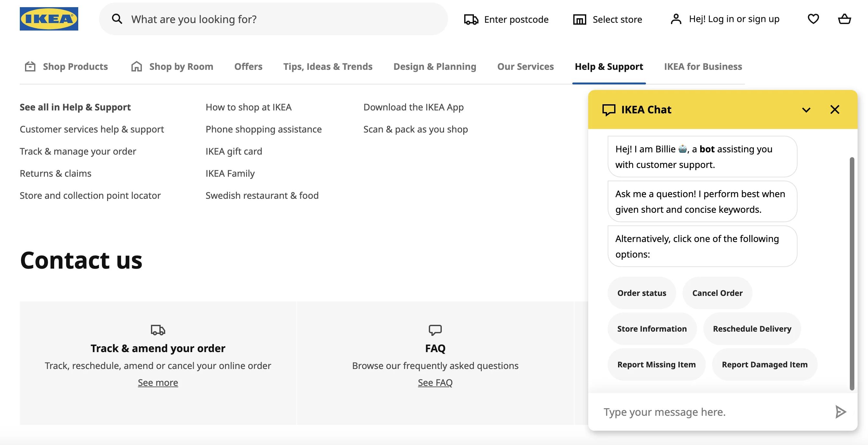Minimize chat using the chevron

[806, 110]
